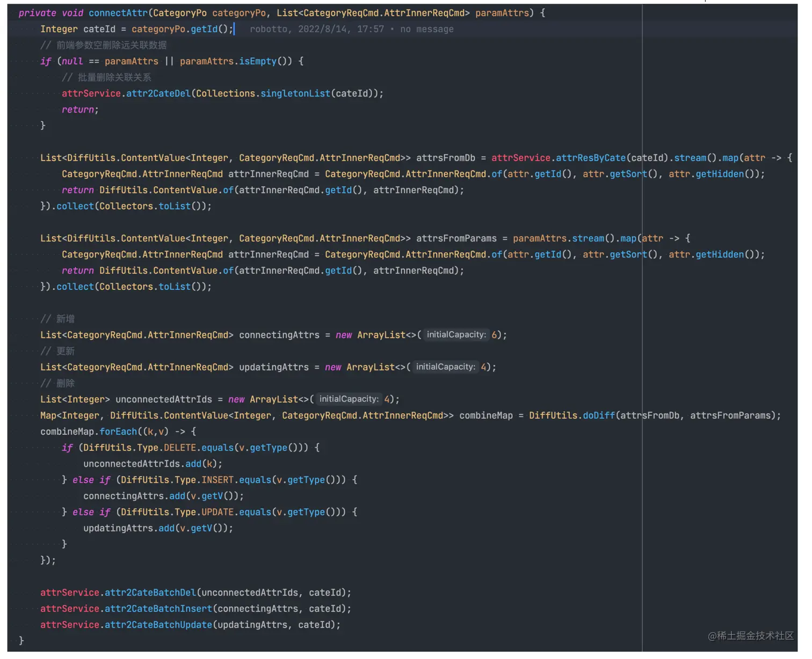
Task: Click the doDiff method call
Action: tap(599, 415)
